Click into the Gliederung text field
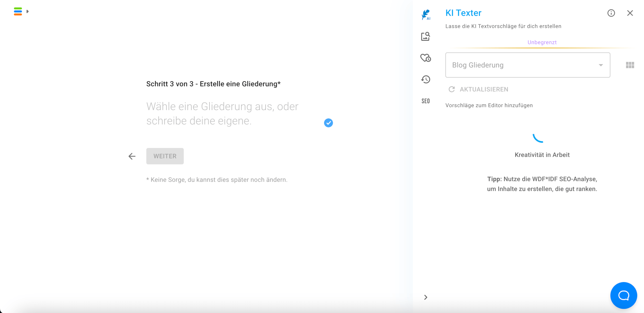 tap(231, 114)
